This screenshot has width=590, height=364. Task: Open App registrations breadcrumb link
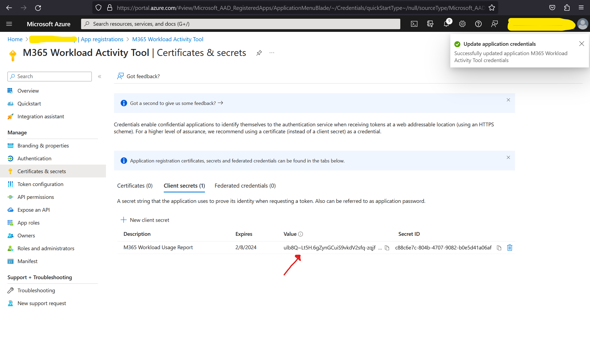click(102, 39)
